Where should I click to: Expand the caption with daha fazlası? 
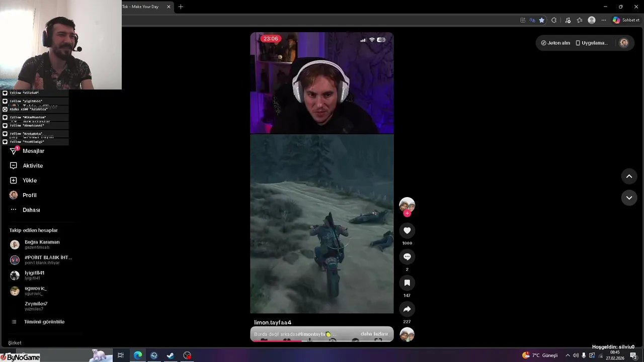pos(374,334)
